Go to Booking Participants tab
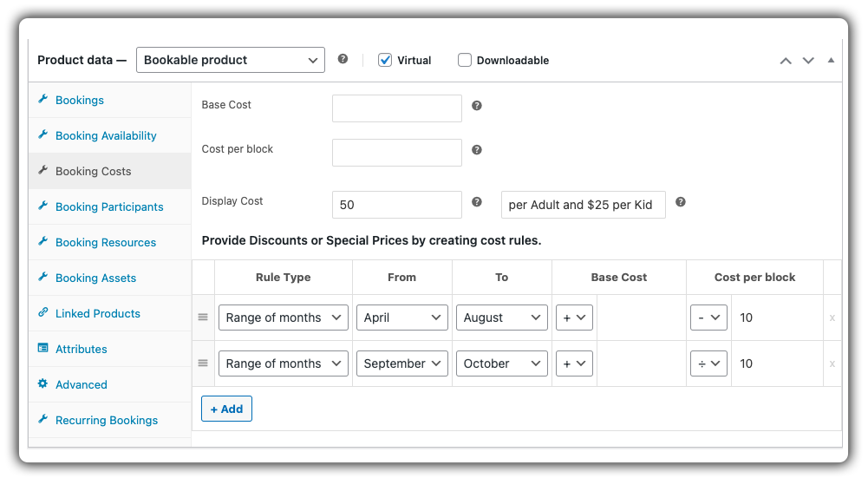This screenshot has height=478, width=868. (109, 206)
